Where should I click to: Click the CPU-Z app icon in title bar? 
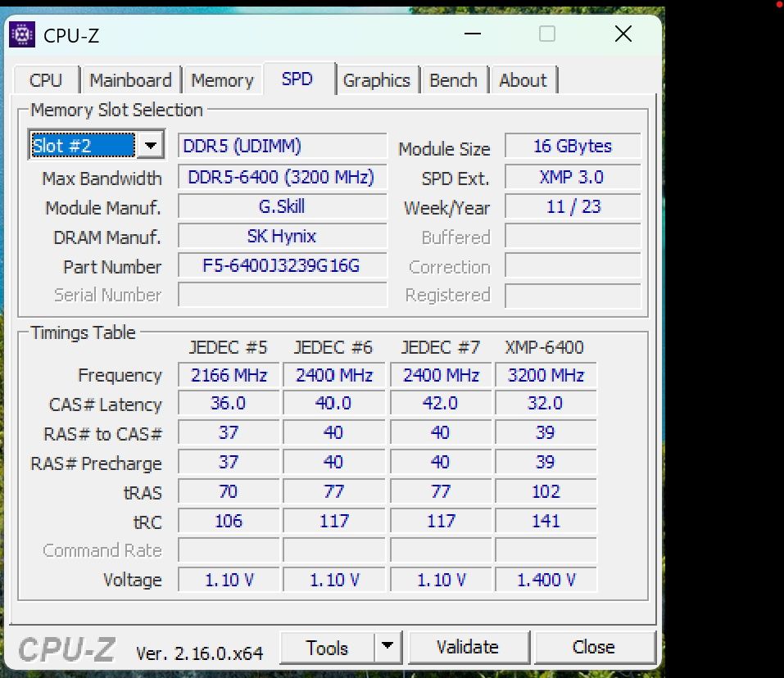22,34
